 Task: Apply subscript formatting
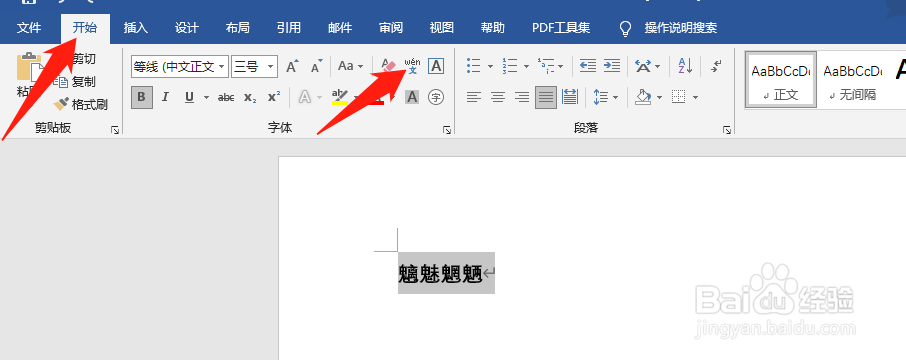click(250, 97)
